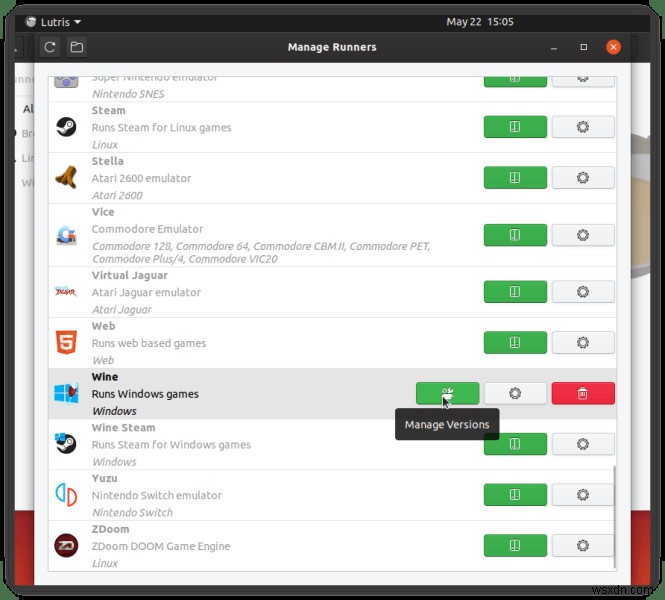Click the 'Nintendo SNES' platform label
Image resolution: width=665 pixels, height=600 pixels.
coord(128,94)
